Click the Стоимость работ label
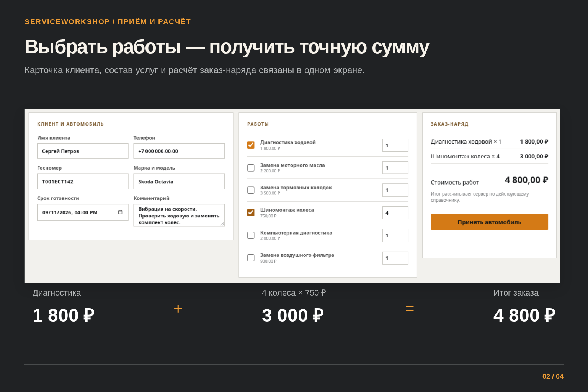Screen dimensions: 588x392 tap(455, 182)
